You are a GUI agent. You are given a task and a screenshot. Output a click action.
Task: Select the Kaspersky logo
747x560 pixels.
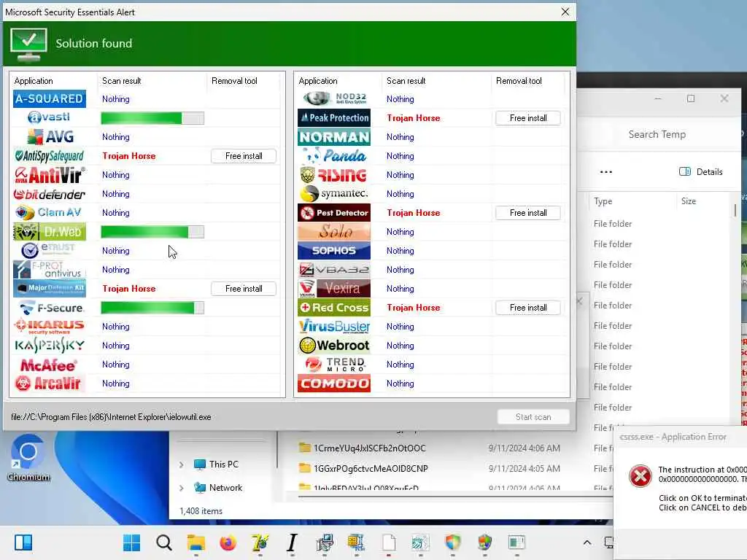tap(50, 345)
